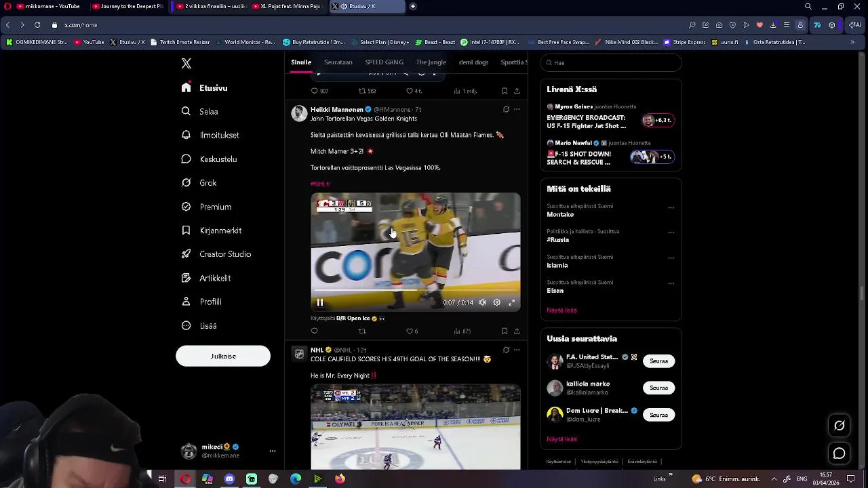This screenshot has width=868, height=488.
Task: Open video settings gear icon
Action: click(x=497, y=303)
